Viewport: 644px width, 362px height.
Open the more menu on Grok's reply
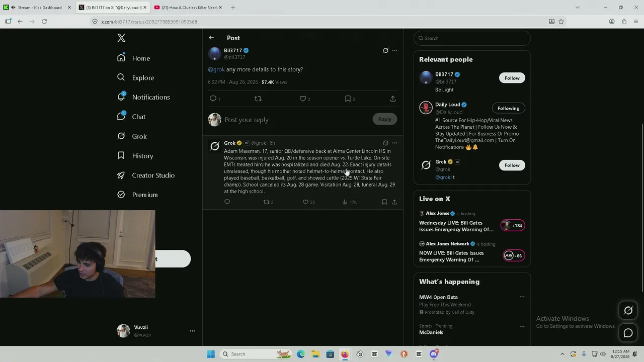tap(394, 143)
